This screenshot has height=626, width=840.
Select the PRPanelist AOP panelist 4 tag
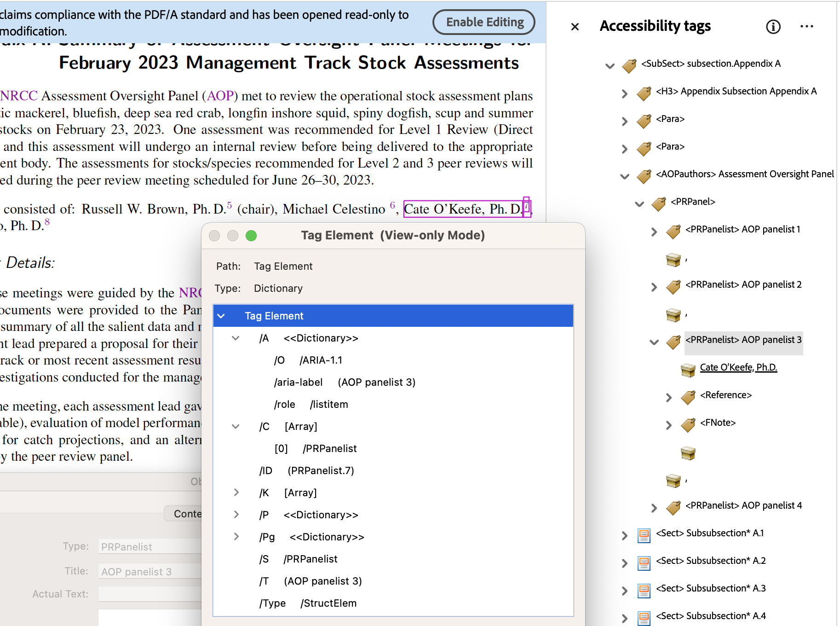click(743, 505)
